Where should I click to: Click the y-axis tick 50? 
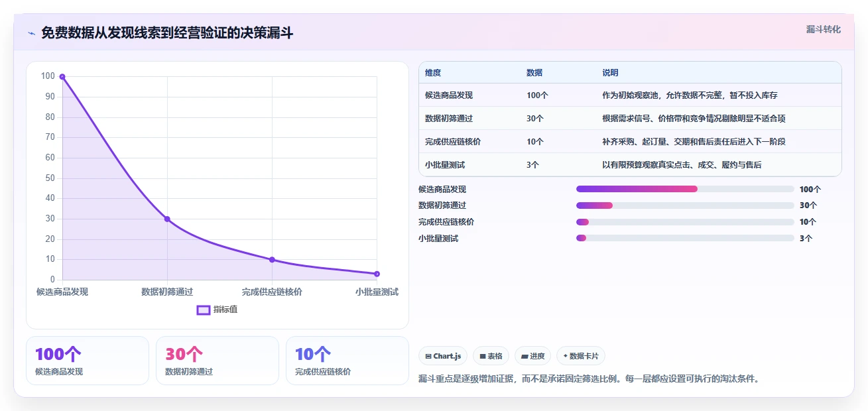coord(50,178)
